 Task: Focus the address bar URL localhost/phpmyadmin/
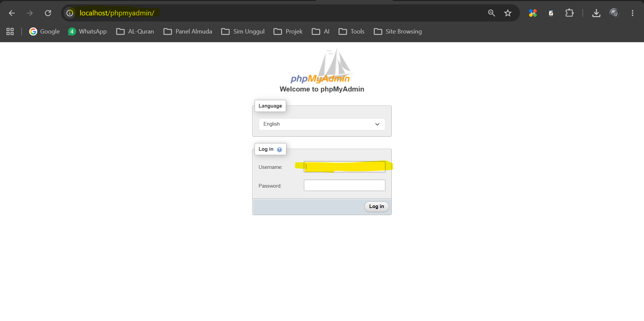point(117,13)
